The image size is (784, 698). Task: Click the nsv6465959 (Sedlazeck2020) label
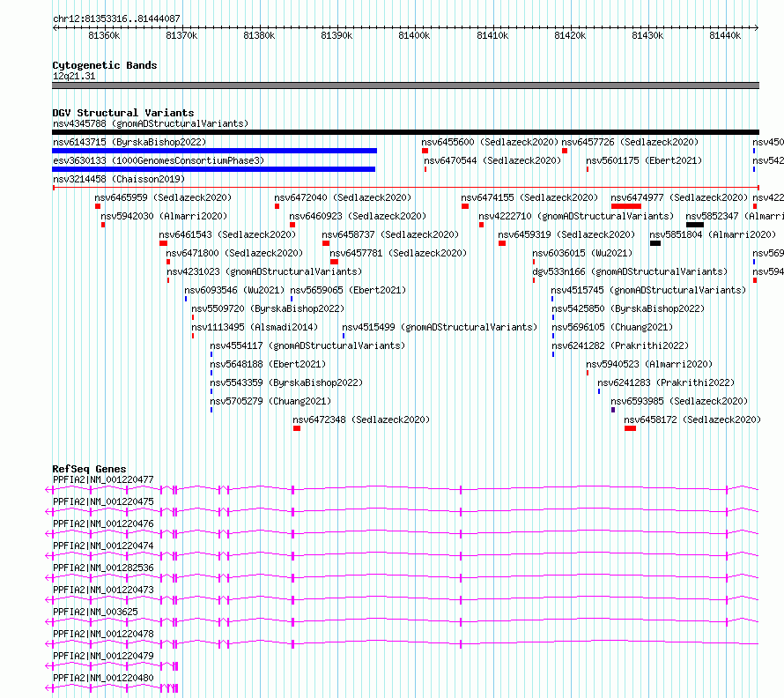coord(163,197)
